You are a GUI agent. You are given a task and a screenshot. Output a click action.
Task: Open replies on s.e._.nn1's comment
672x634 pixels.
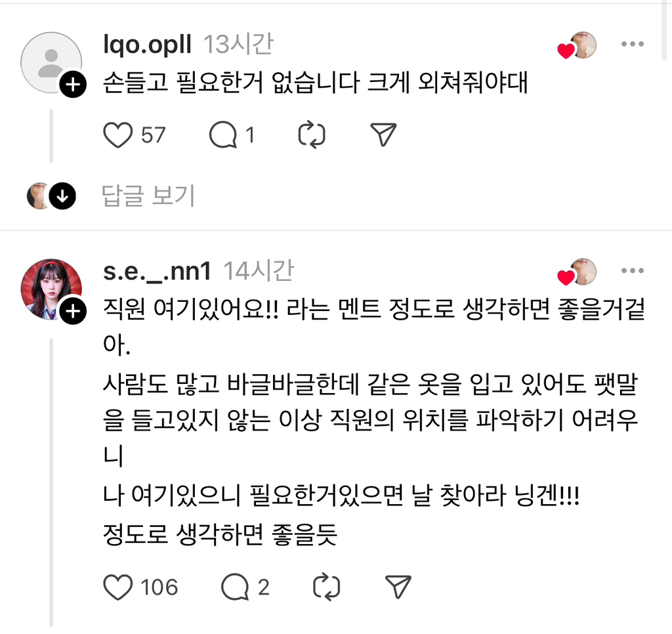(x=234, y=587)
